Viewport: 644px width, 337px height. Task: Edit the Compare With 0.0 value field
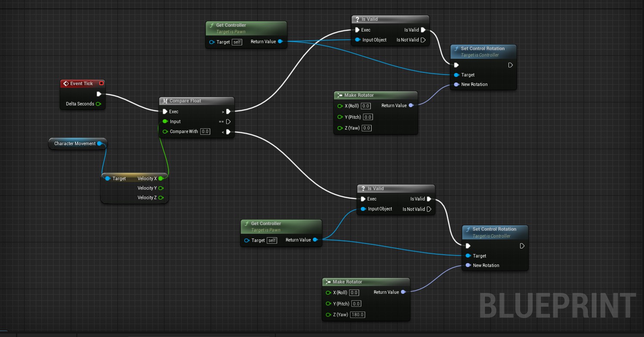point(205,132)
